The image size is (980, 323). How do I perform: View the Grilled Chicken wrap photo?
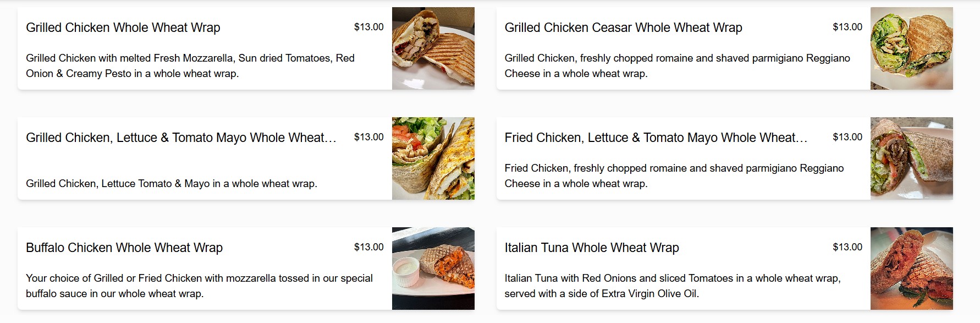(433, 48)
